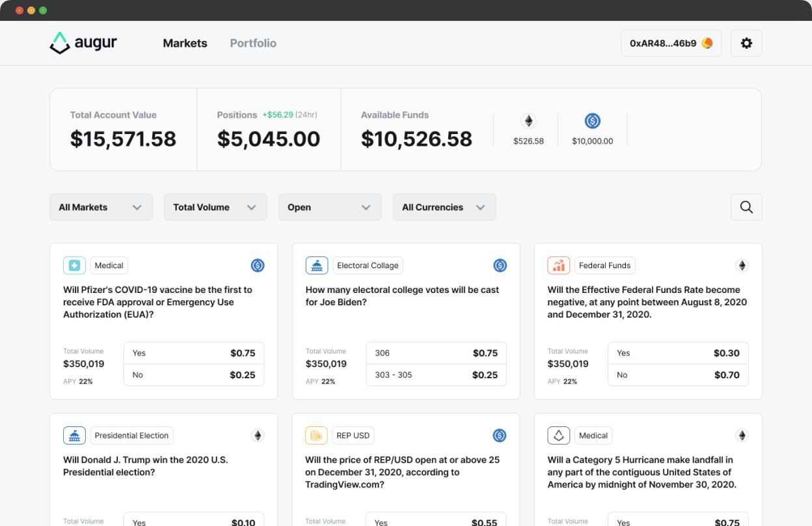Open the Open status dropdown
812x526 pixels.
tap(330, 207)
